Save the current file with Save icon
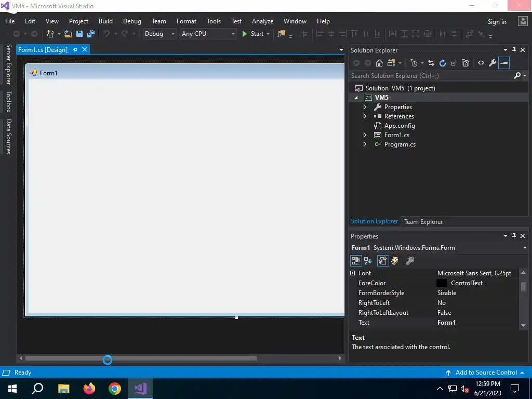The image size is (532, 399). click(x=79, y=34)
